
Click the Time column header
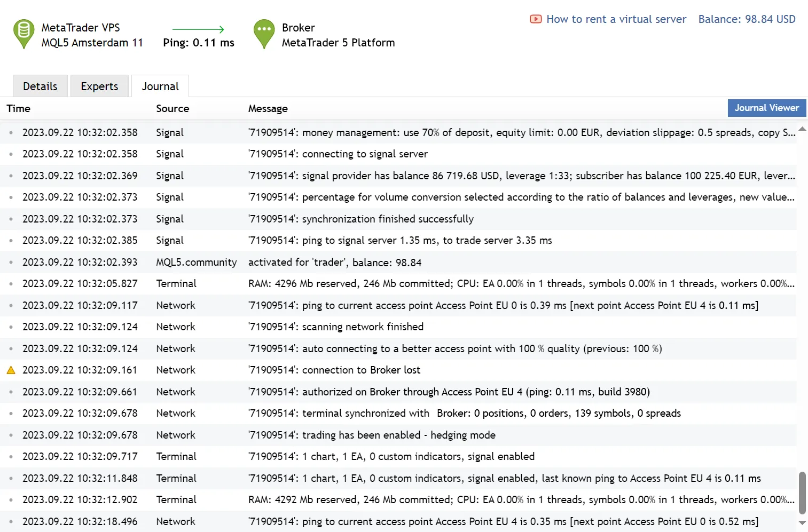coord(19,108)
